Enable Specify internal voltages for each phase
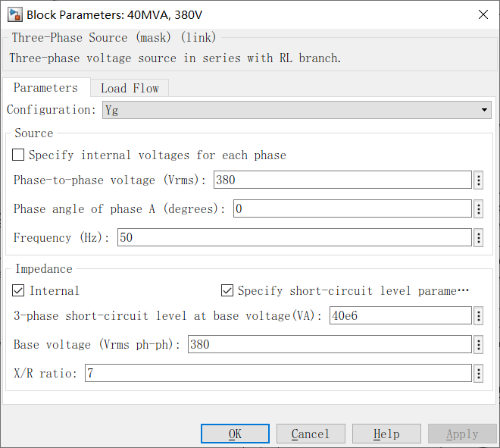This screenshot has width=500, height=448. click(19, 155)
